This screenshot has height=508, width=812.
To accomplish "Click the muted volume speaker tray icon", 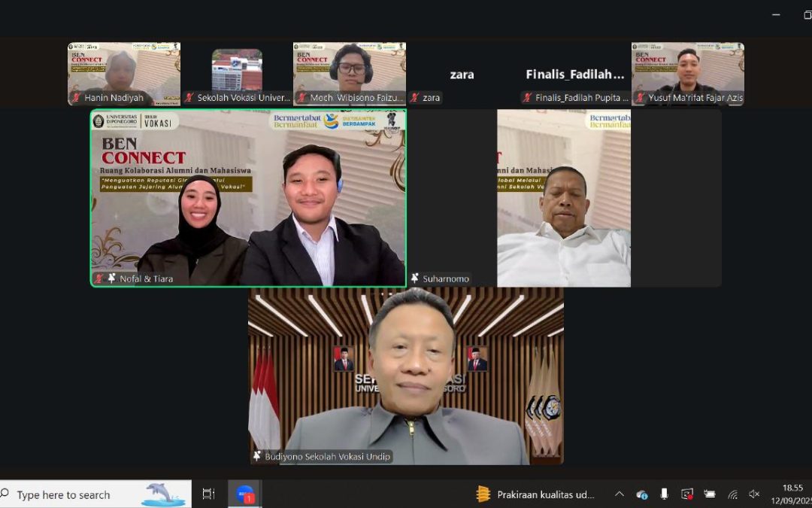I will tap(755, 494).
